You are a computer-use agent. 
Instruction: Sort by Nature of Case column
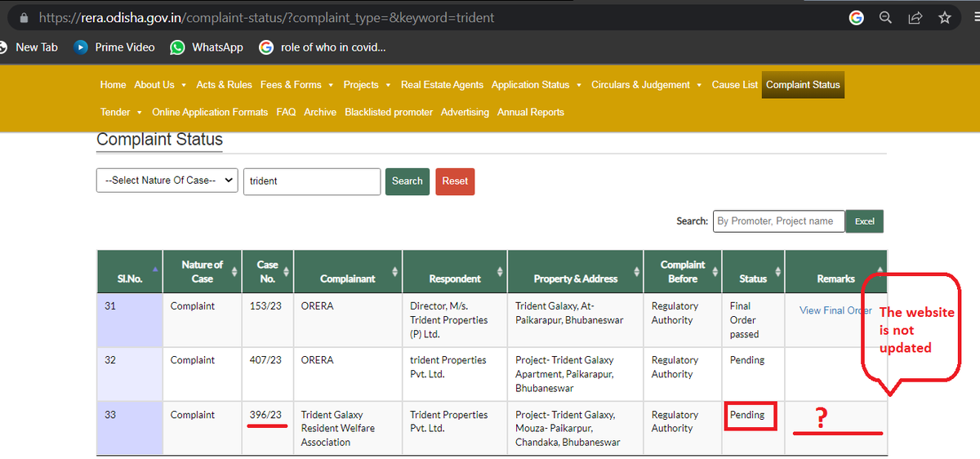tap(203, 271)
